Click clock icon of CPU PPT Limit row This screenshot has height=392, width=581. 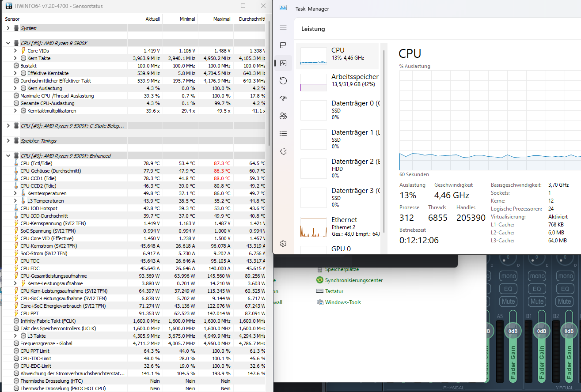[x=16, y=351]
